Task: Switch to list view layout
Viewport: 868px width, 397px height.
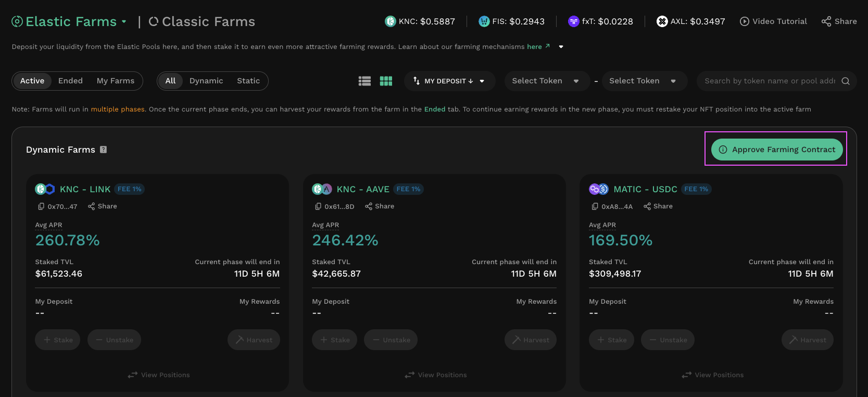Action: click(x=364, y=81)
